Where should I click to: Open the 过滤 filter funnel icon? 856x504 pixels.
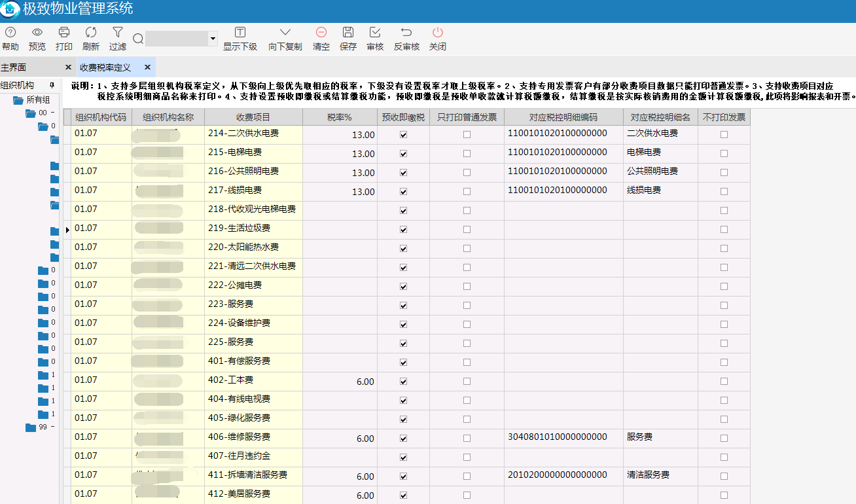click(x=118, y=32)
